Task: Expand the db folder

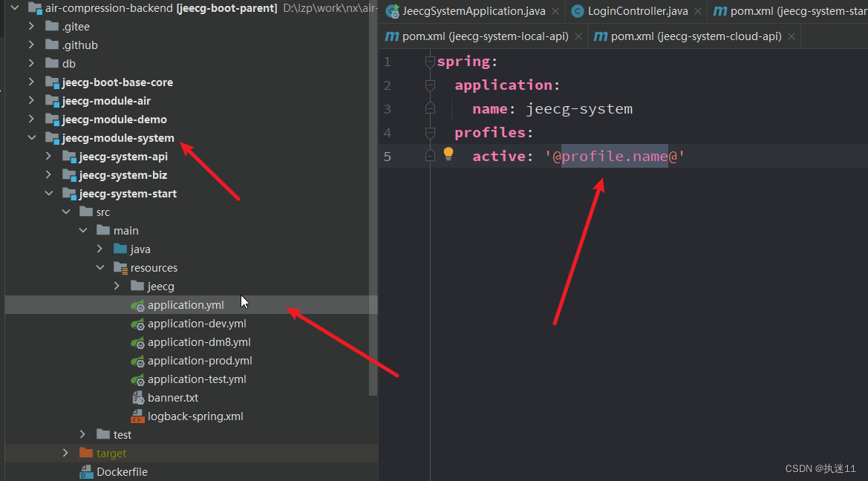Action: [31, 63]
